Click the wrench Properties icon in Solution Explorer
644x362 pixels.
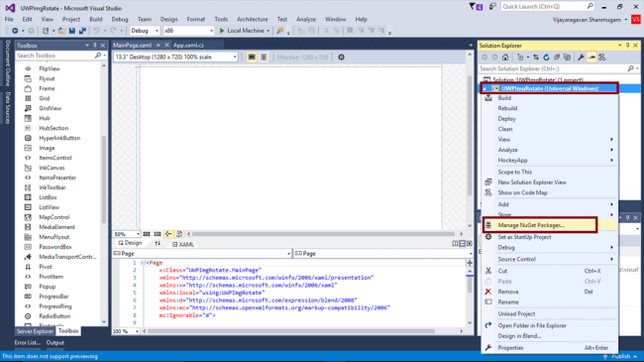coord(581,58)
